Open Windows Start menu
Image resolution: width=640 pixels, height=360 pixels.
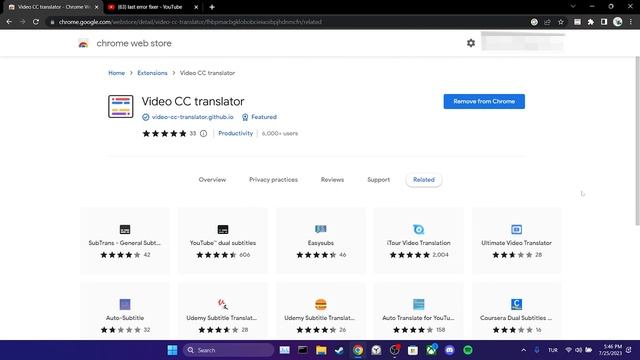[x=172, y=350]
